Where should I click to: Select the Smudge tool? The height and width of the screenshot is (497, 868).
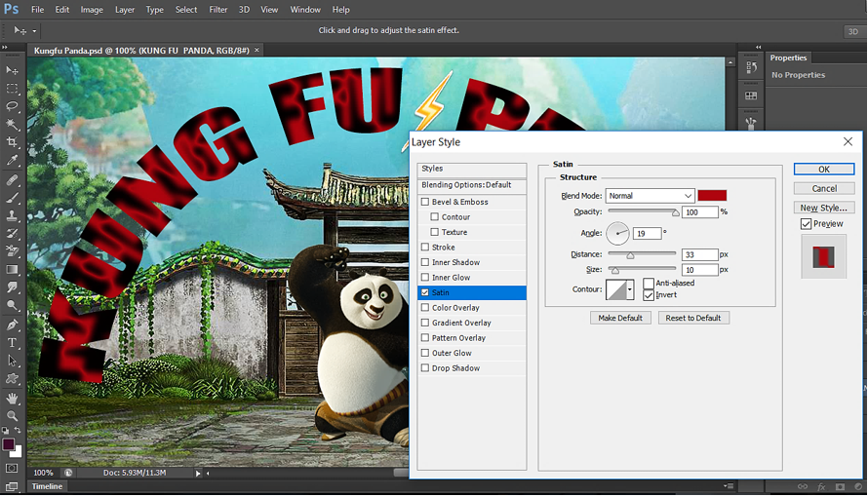12,287
